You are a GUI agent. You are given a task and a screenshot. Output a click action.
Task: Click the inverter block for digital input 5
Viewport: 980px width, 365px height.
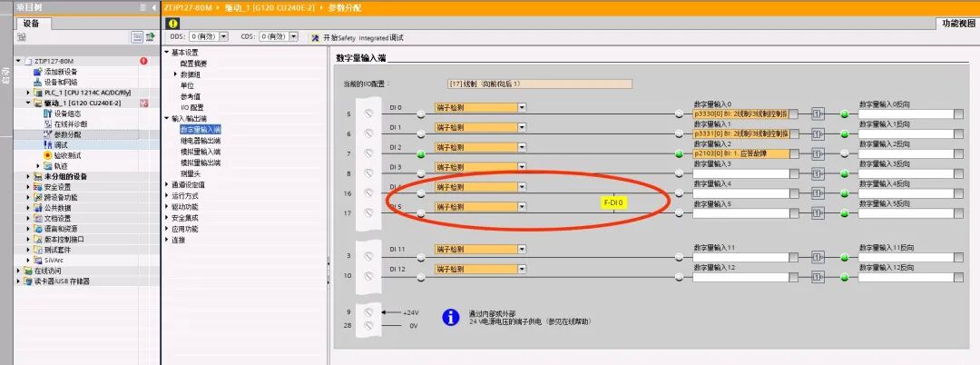(x=818, y=213)
